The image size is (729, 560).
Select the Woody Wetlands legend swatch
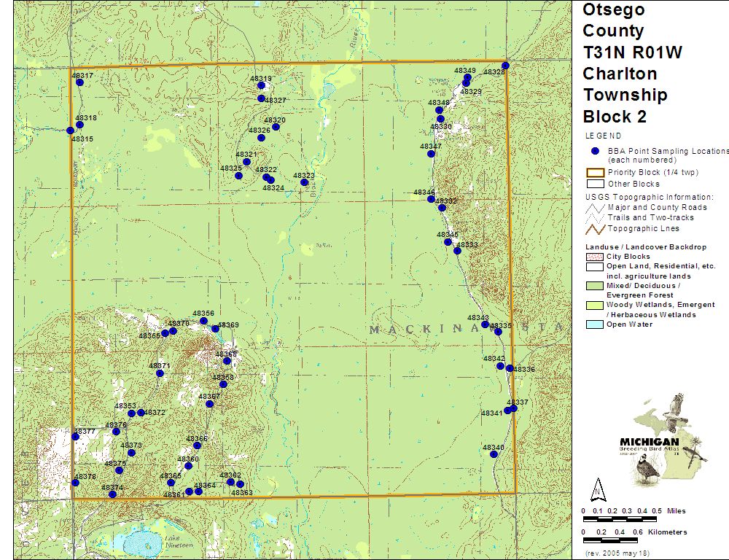tap(596, 305)
